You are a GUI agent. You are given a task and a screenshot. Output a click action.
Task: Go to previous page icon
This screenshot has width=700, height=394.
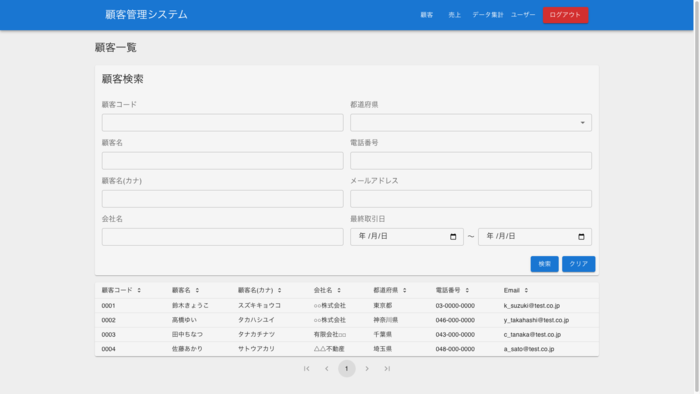[x=327, y=369]
